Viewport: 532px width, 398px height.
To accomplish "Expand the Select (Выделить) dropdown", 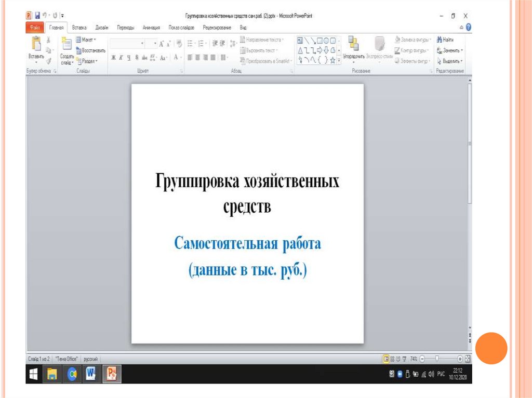I will point(450,61).
